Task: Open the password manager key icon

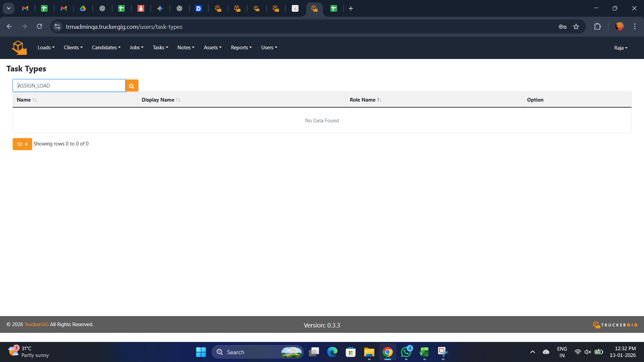Action: [562, 27]
